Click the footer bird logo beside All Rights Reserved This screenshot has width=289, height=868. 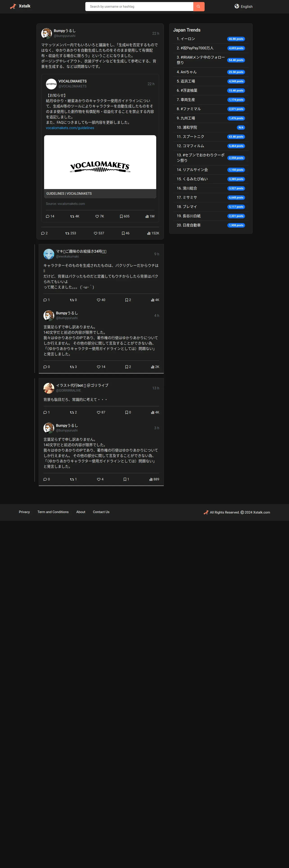click(x=206, y=512)
